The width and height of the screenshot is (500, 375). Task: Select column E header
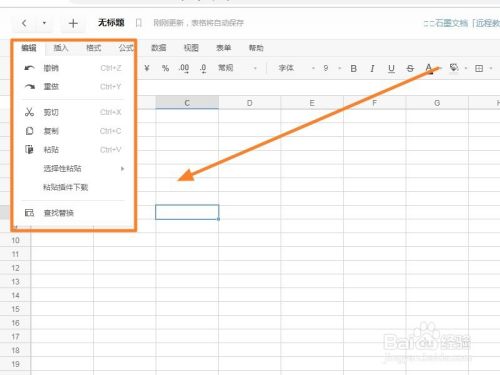pyautogui.click(x=312, y=103)
